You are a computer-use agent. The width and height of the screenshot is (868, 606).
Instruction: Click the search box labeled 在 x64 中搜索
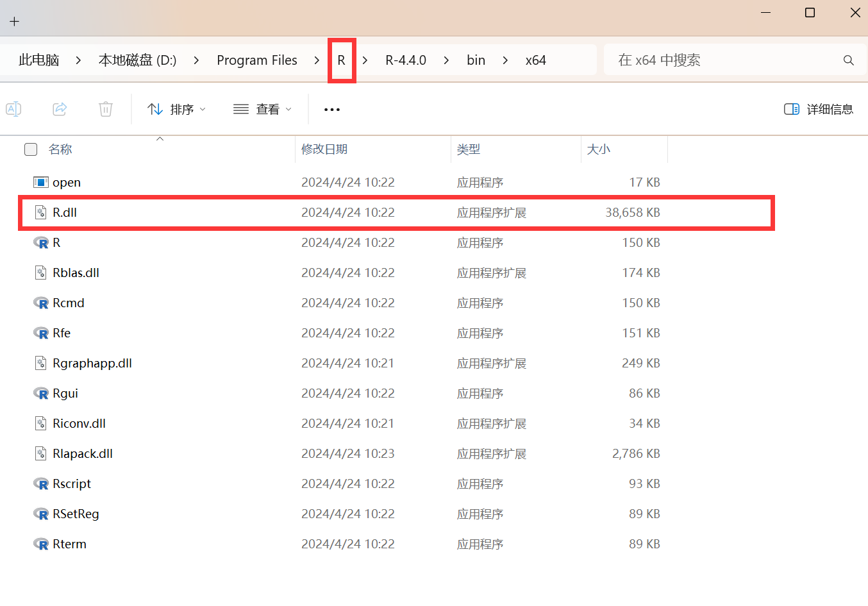pos(705,60)
